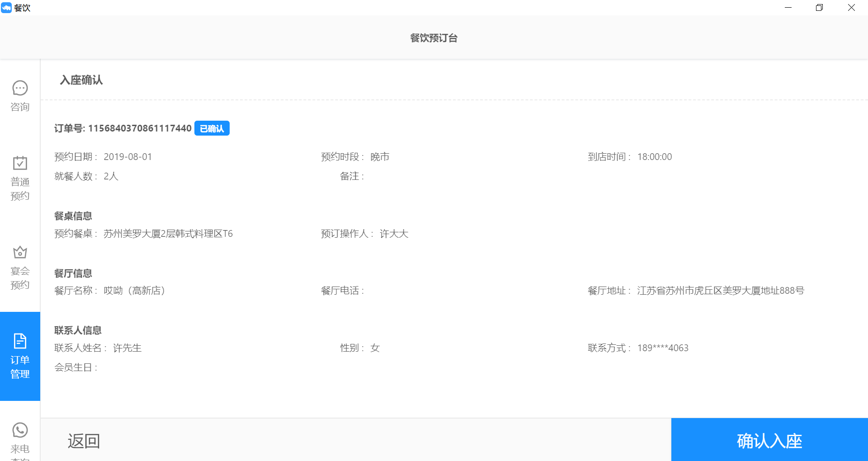Image resolution: width=868 pixels, height=461 pixels.
Task: Click the address 江苏省苏州市虎丘区美罗大厦地址888号
Action: pyautogui.click(x=721, y=291)
